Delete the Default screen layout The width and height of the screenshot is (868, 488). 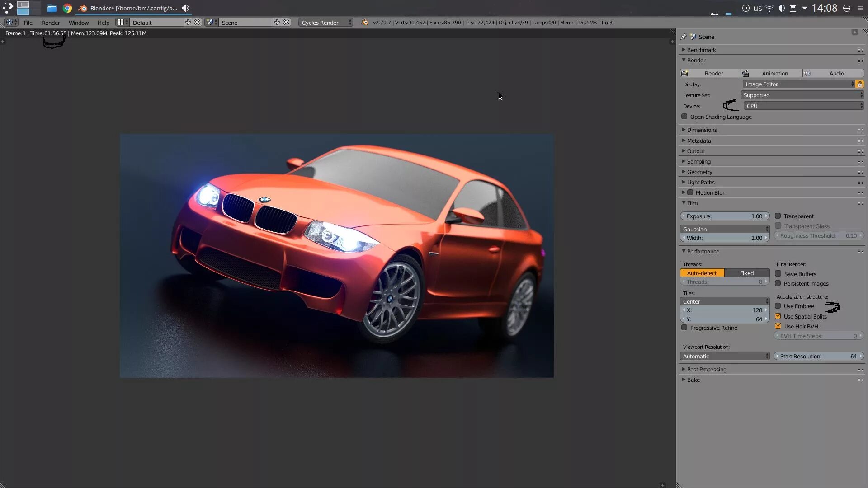[x=197, y=22]
